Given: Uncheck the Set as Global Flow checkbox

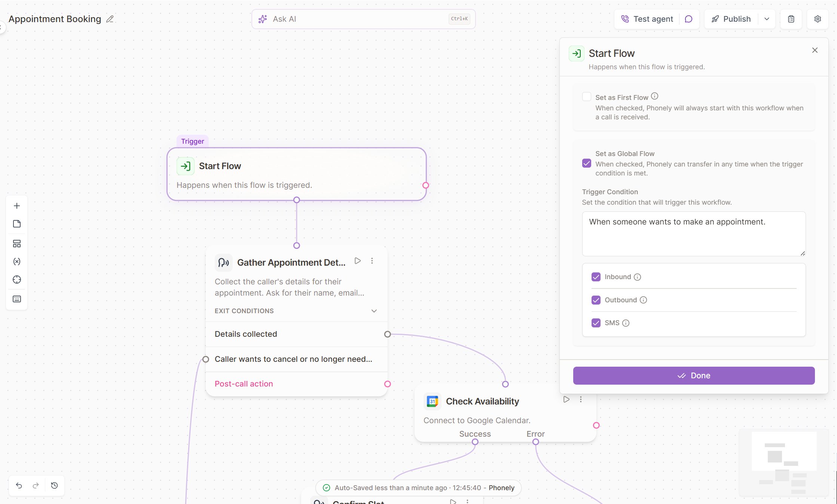Looking at the screenshot, I should [587, 163].
